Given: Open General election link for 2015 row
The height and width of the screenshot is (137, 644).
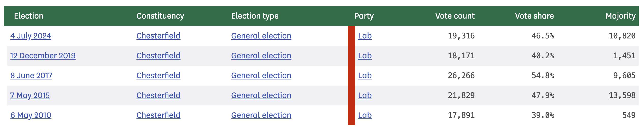Looking at the screenshot, I should pyautogui.click(x=261, y=95).
